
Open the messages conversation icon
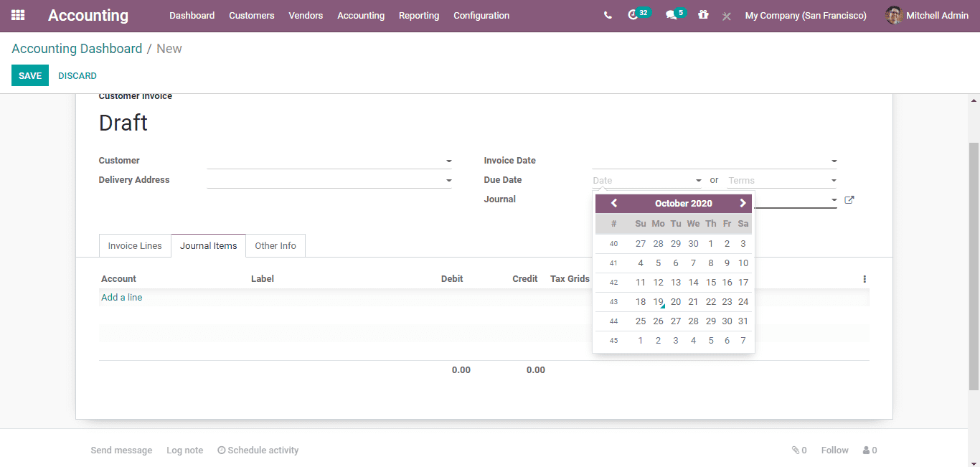click(670, 15)
